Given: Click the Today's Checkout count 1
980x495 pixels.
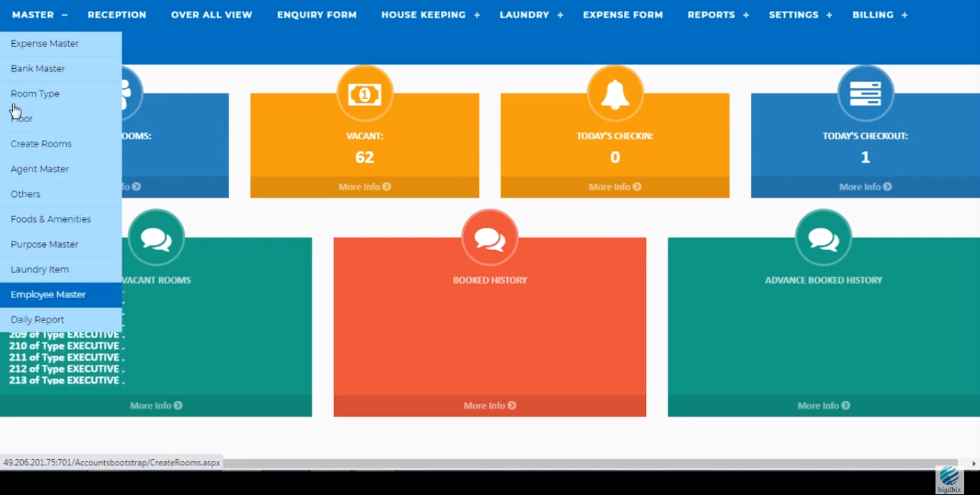Looking at the screenshot, I should click(x=865, y=157).
